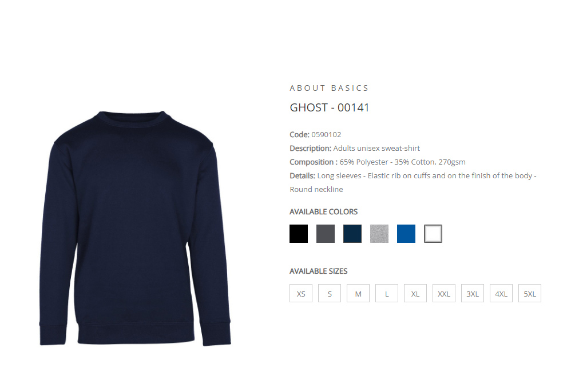Screen dimensions: 567x392
Task: Choose the dark grey color swatch
Action: click(326, 233)
